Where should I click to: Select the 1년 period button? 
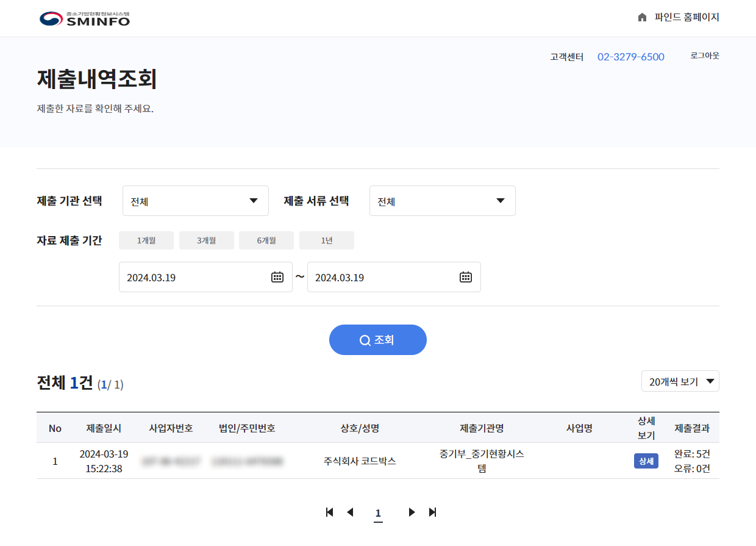coord(327,240)
